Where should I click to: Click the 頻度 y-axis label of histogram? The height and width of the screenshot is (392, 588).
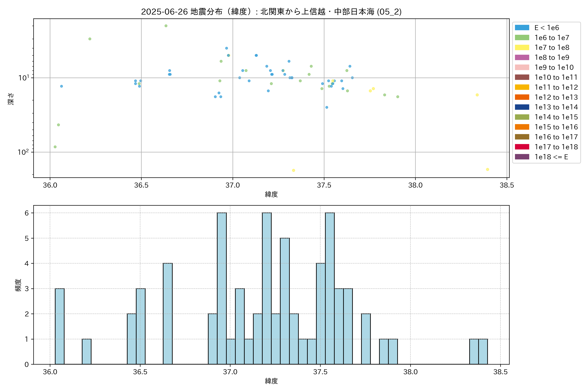tap(18, 285)
